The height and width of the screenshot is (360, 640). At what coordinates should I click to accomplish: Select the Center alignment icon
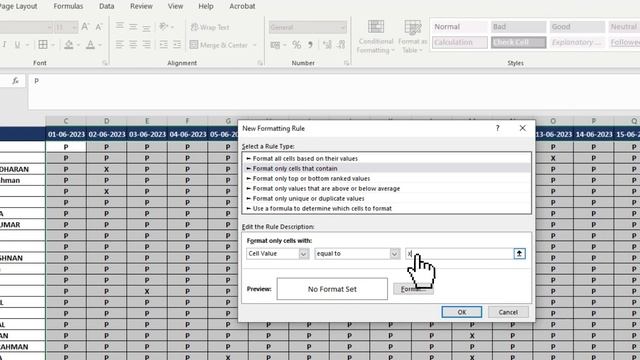[133, 44]
